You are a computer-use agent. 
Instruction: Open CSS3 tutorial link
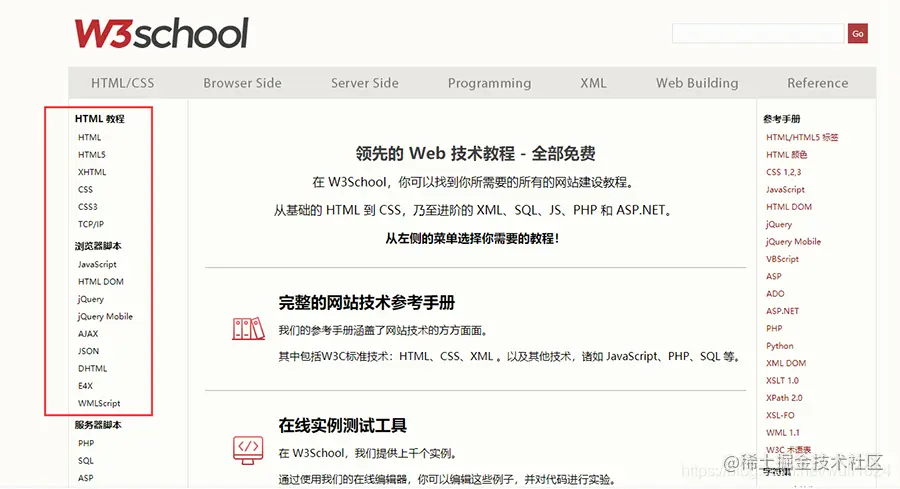click(88, 207)
